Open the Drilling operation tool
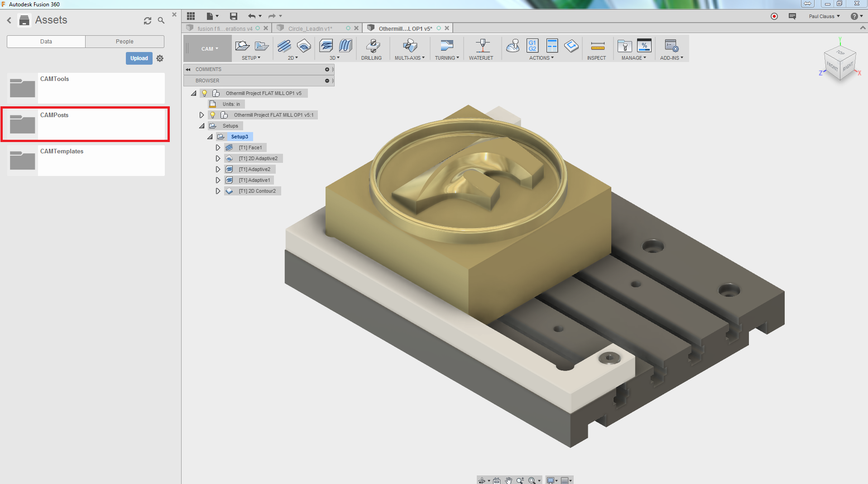868x484 pixels. click(x=373, y=46)
